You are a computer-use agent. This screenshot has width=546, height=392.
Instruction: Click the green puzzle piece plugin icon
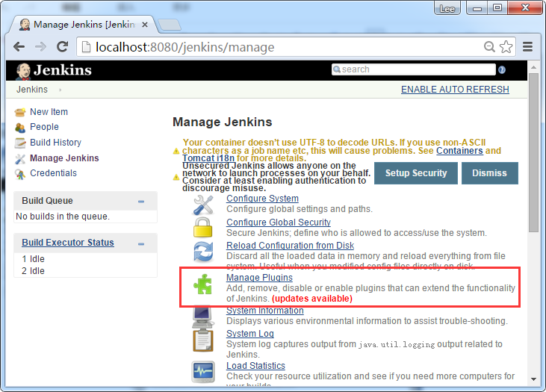tap(203, 284)
